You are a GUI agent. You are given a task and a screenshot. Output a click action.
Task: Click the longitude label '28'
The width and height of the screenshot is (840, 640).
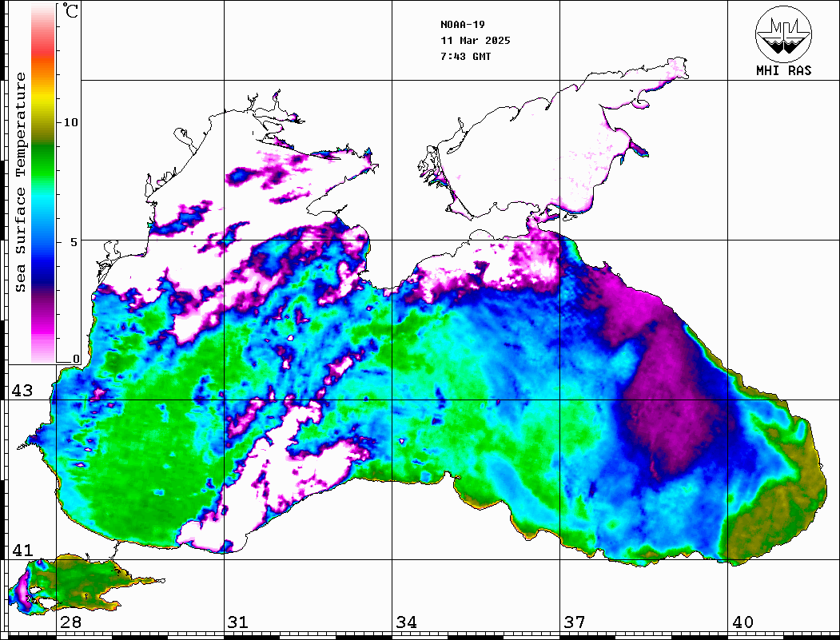[x=70, y=622]
